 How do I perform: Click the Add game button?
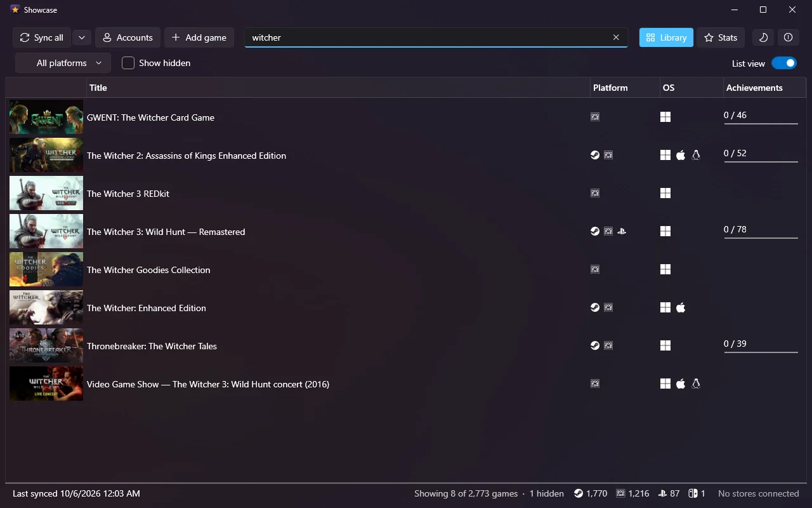pyautogui.click(x=199, y=37)
